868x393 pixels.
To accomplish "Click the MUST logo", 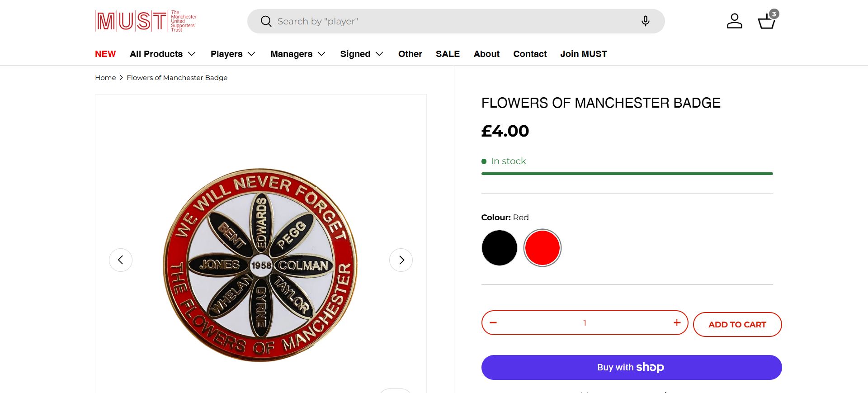I will (x=146, y=21).
